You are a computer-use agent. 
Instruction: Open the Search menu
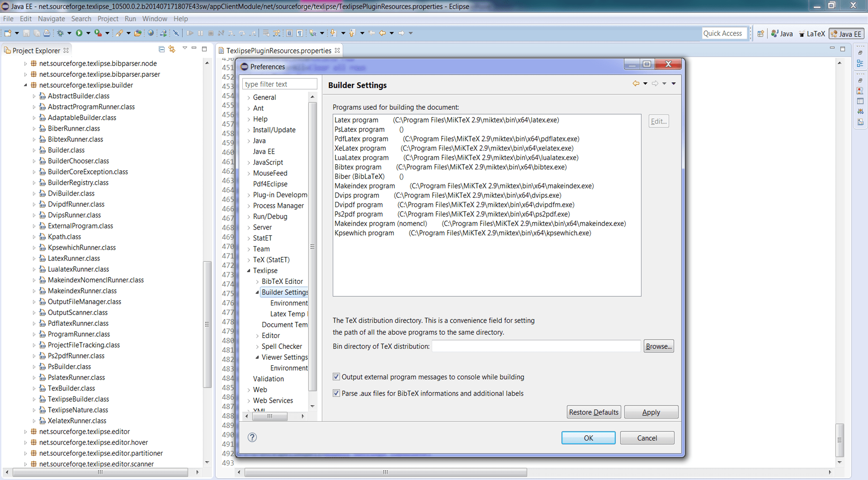click(81, 19)
